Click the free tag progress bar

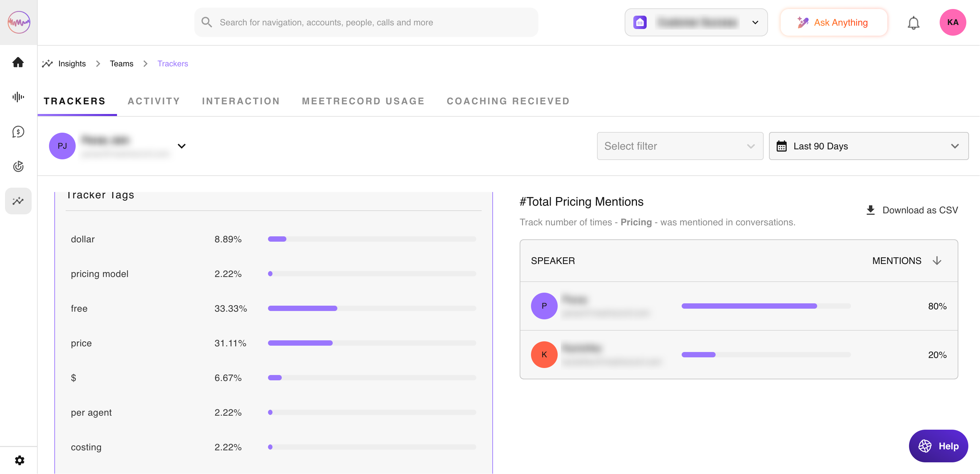[372, 309]
